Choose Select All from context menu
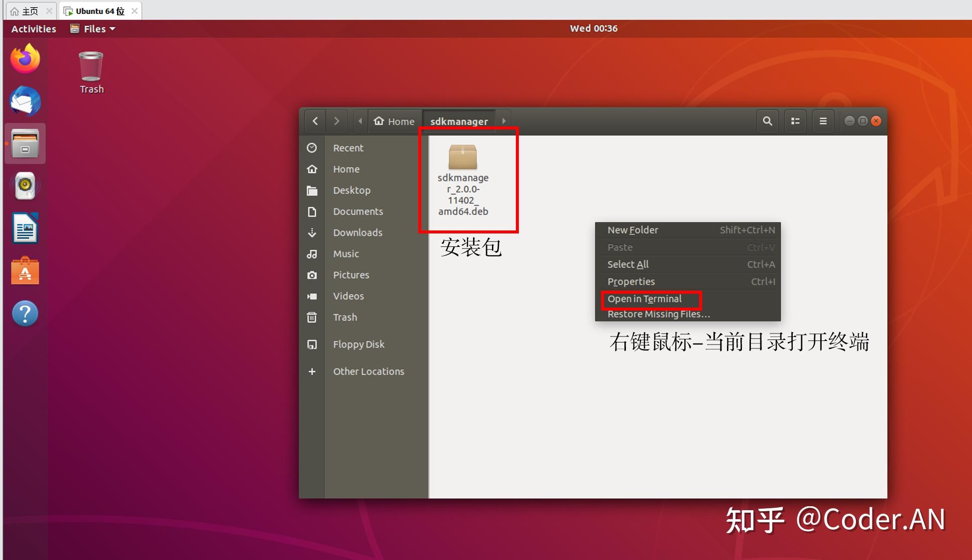 coord(688,264)
